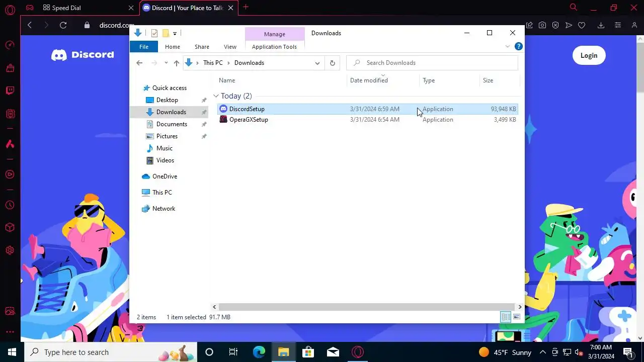This screenshot has width=644, height=362.
Task: Open the ad blocker shield icon
Action: point(555,25)
